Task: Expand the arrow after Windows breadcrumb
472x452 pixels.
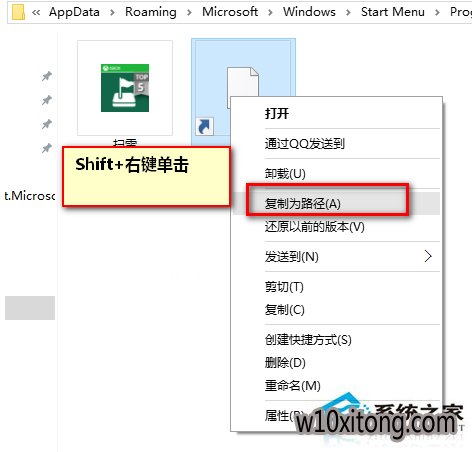Action: click(348, 13)
